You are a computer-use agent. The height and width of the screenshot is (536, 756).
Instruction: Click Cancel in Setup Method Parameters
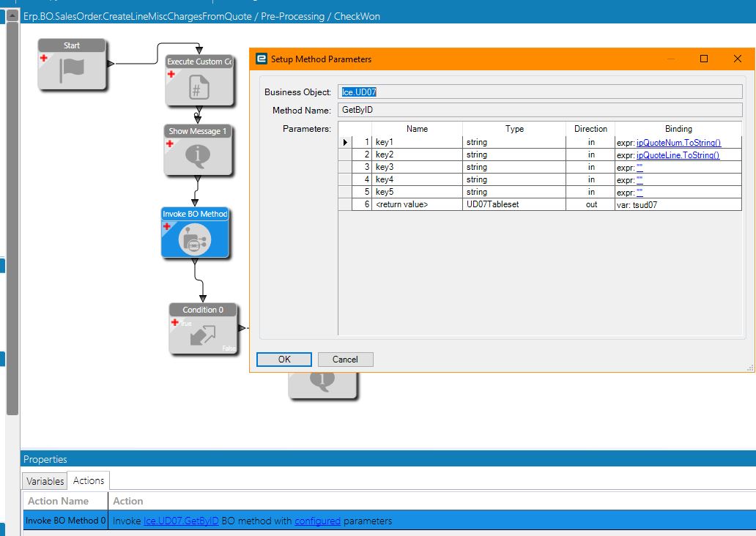tap(345, 359)
